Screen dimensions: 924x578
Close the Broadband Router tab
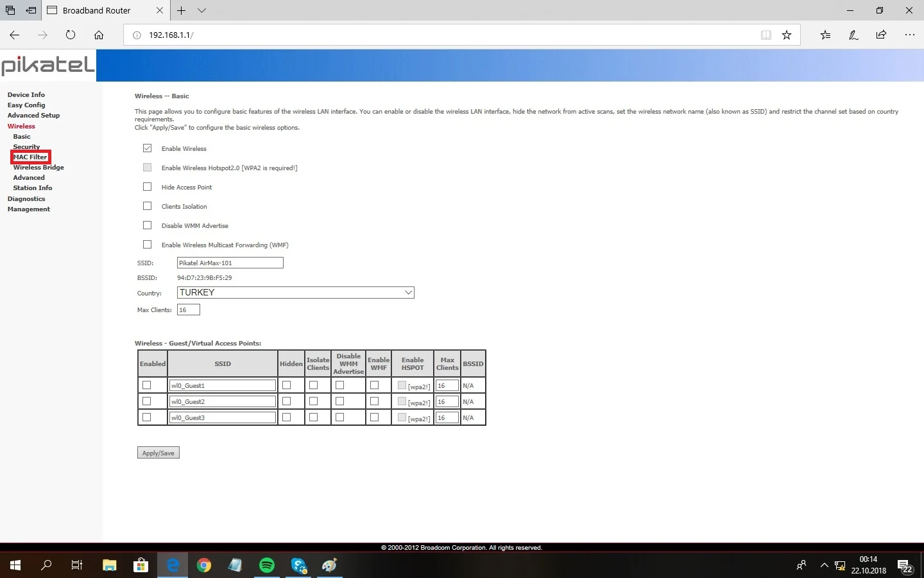(160, 10)
